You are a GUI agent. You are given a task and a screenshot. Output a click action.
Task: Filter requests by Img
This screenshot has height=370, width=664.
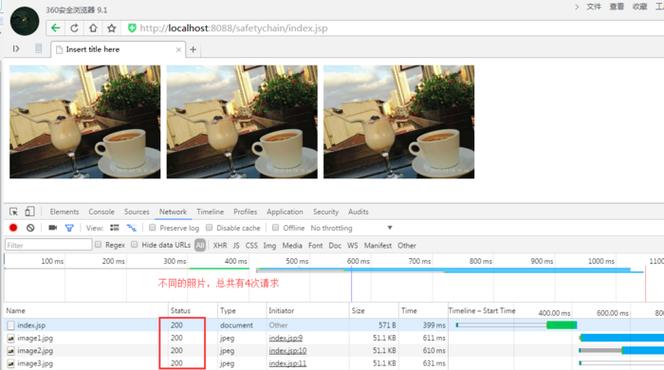tap(269, 246)
